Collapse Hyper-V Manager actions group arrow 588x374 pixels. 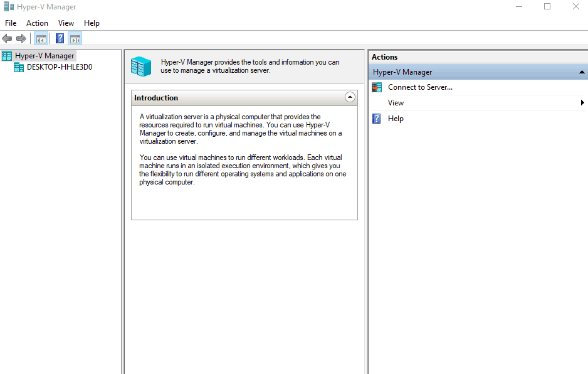582,72
